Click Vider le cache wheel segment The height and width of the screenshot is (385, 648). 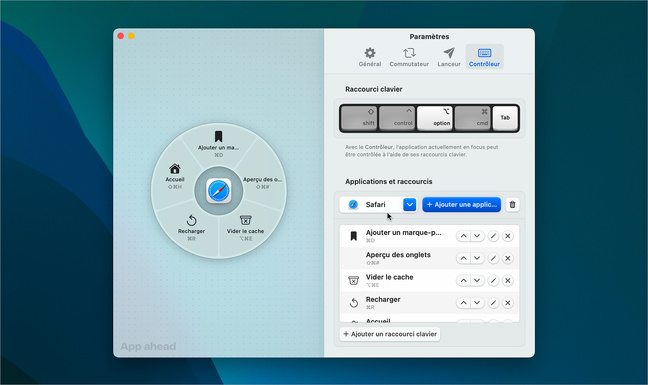(x=245, y=228)
